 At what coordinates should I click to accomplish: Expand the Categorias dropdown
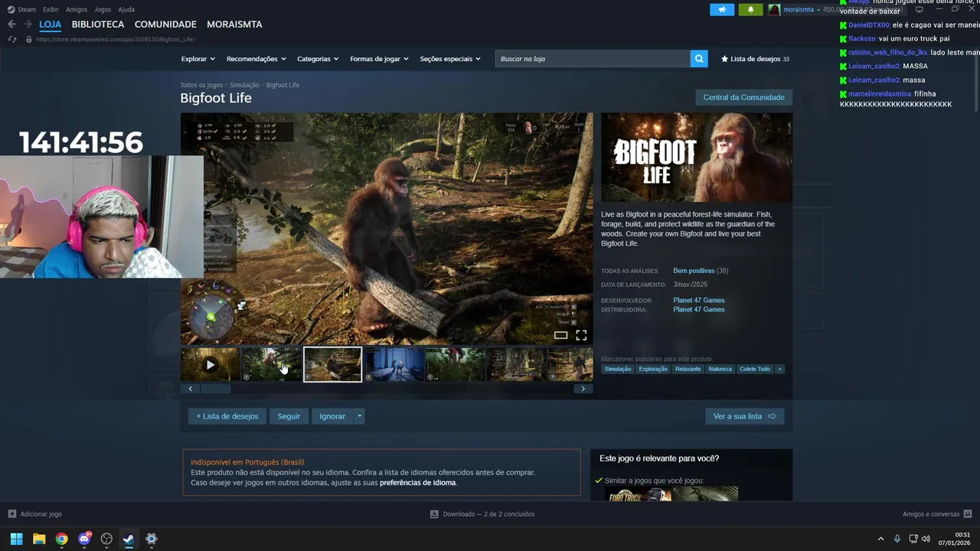318,59
